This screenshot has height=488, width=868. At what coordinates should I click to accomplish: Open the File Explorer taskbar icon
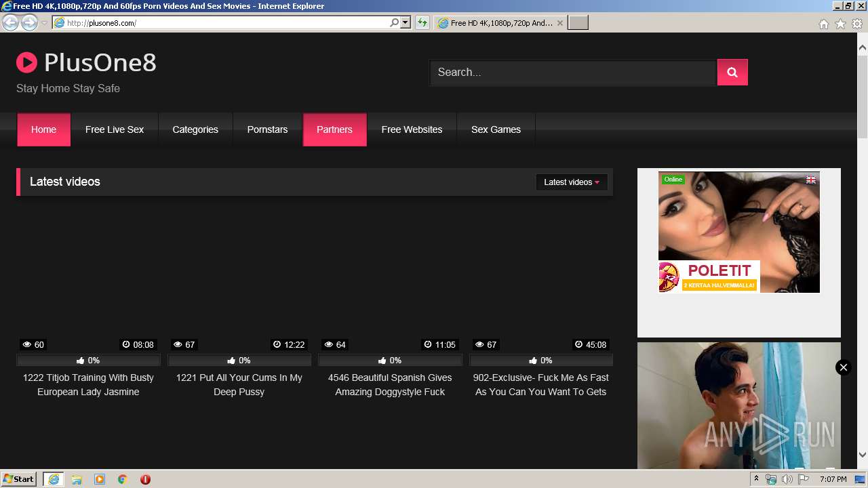point(77,479)
